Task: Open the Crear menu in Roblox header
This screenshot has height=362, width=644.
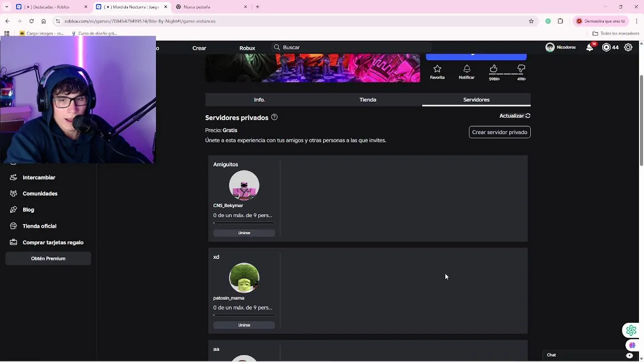Action: click(199, 48)
